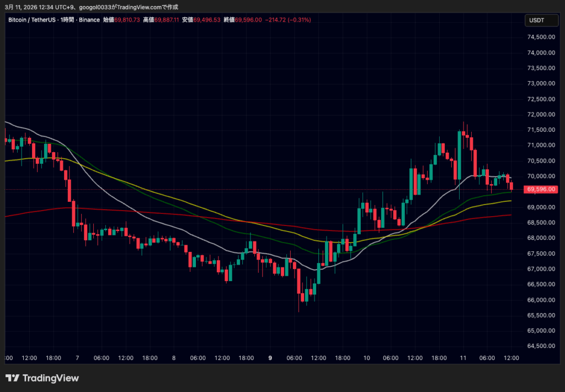Viewport: 565px width, 392px height.
Task: Click the 67,000.00 price axis label
Action: (x=541, y=269)
